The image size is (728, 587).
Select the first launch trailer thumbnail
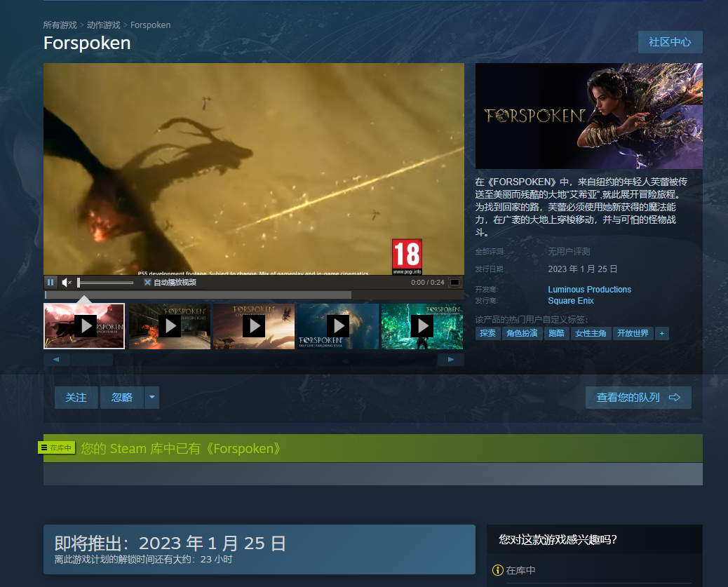pyautogui.click(x=84, y=326)
